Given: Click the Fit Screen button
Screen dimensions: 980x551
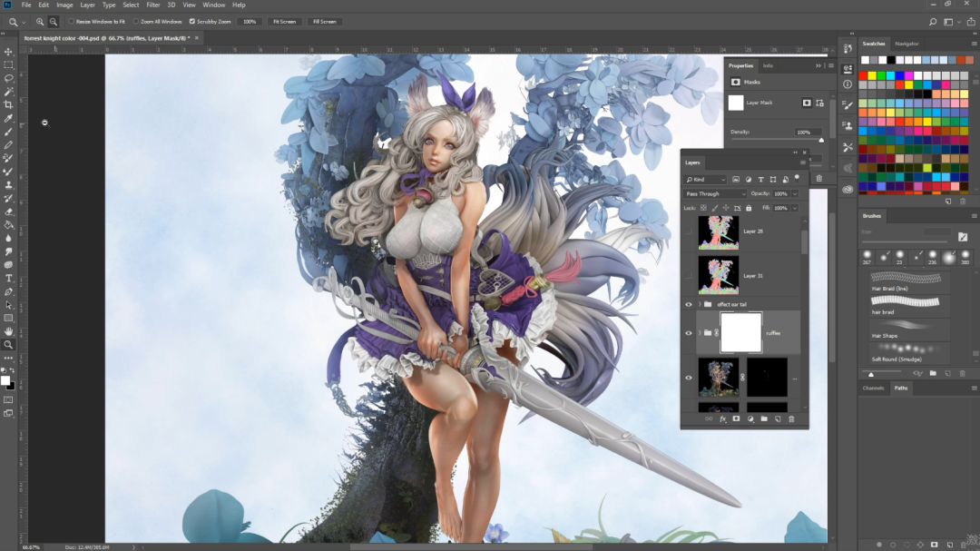Looking at the screenshot, I should click(284, 21).
